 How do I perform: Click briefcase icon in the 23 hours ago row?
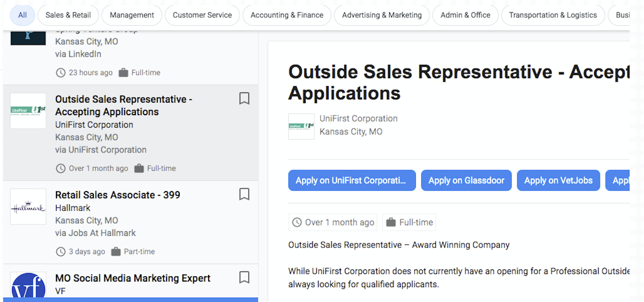(x=123, y=73)
